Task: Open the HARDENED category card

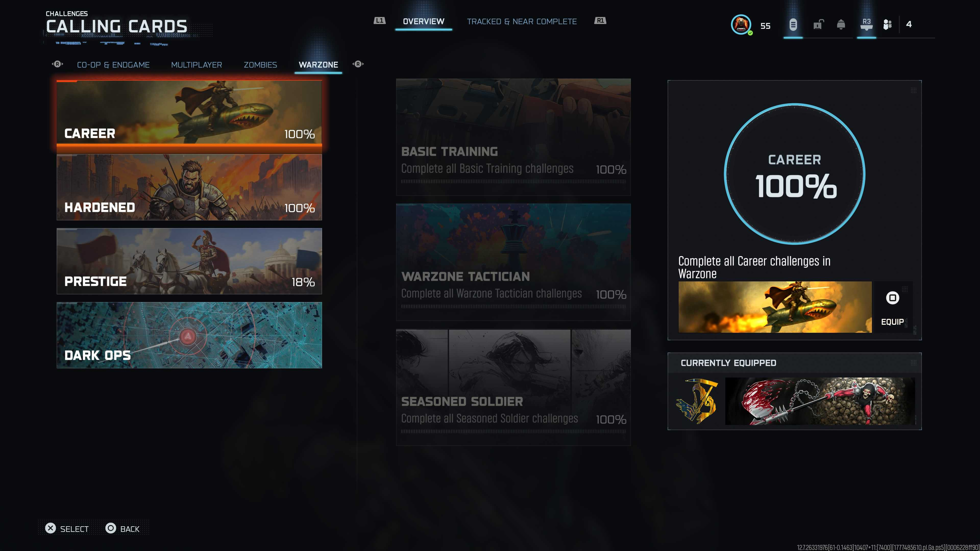Action: click(189, 187)
